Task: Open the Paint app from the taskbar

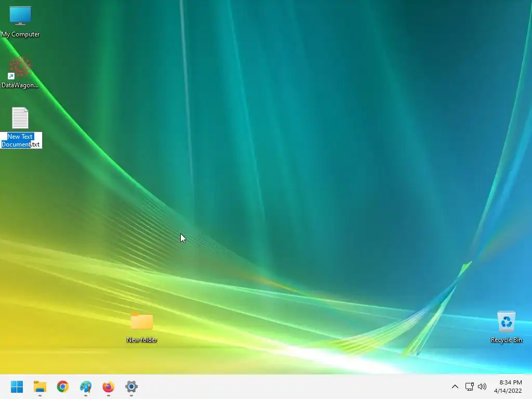Action: [x=86, y=387]
